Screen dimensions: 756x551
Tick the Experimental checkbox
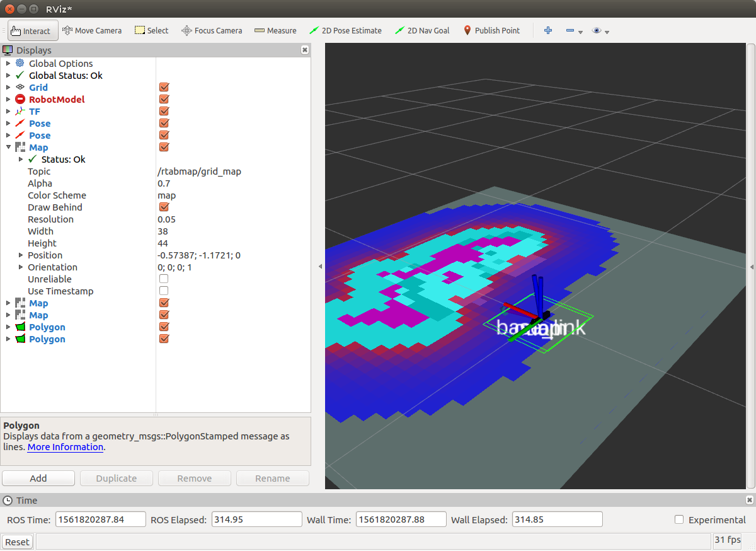(x=679, y=519)
